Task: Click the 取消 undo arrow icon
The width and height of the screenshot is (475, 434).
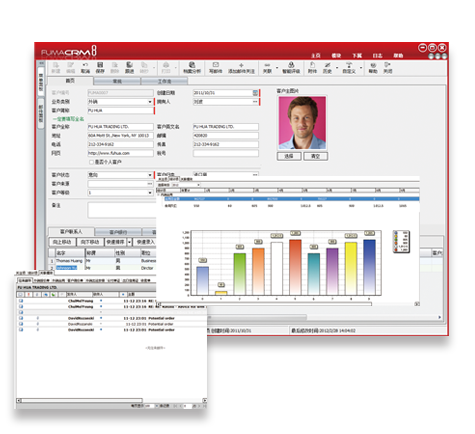Action: click(85, 67)
